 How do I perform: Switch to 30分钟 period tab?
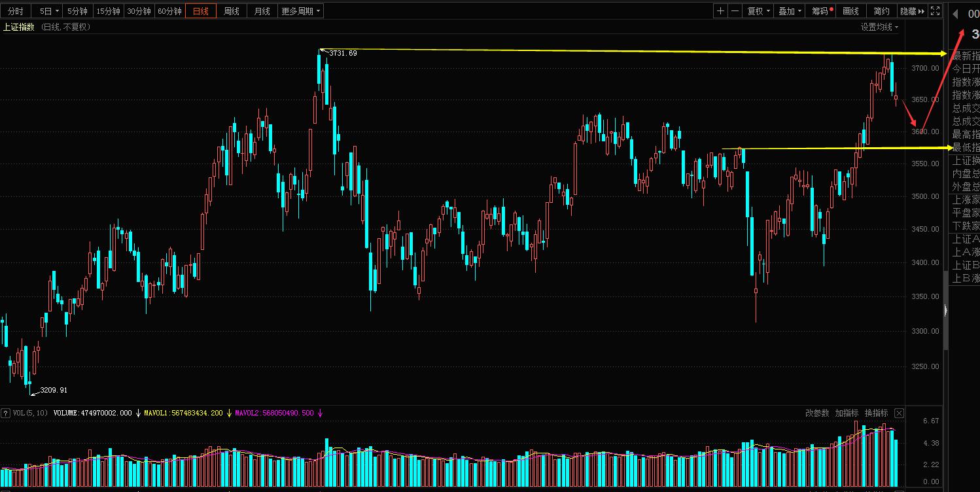click(139, 11)
